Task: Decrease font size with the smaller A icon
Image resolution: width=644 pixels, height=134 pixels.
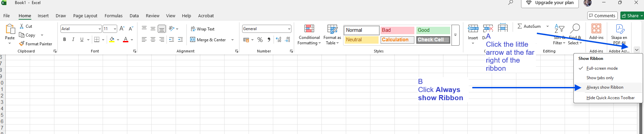Action: [x=131, y=29]
